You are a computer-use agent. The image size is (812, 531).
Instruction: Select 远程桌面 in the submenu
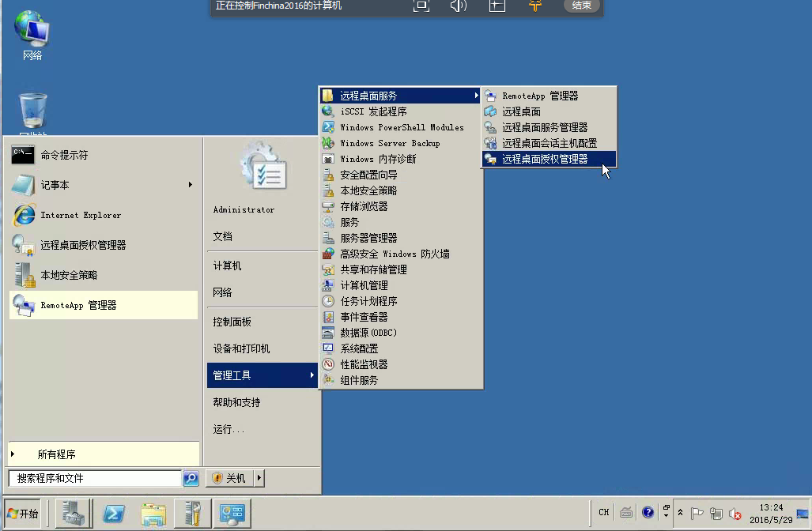coord(549,111)
